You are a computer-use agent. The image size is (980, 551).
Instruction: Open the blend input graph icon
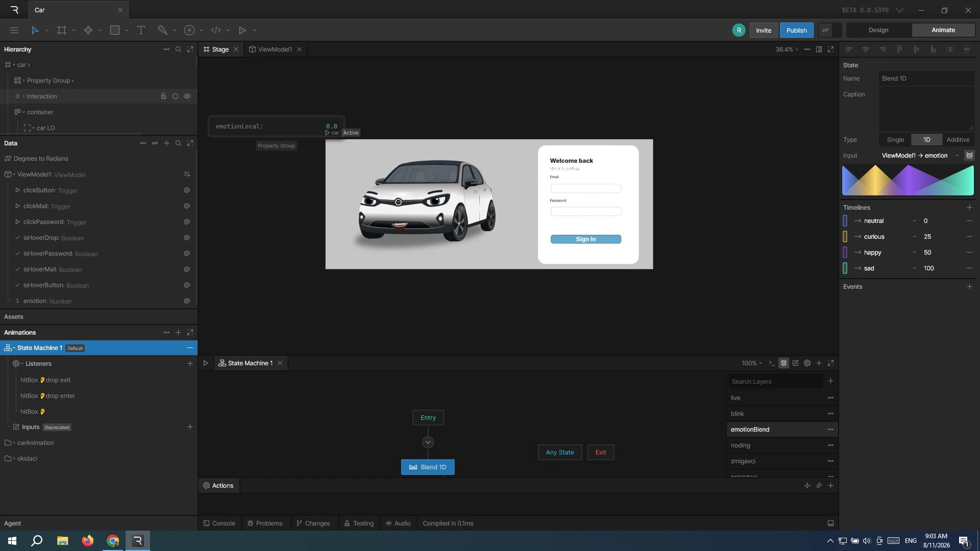tap(969, 156)
